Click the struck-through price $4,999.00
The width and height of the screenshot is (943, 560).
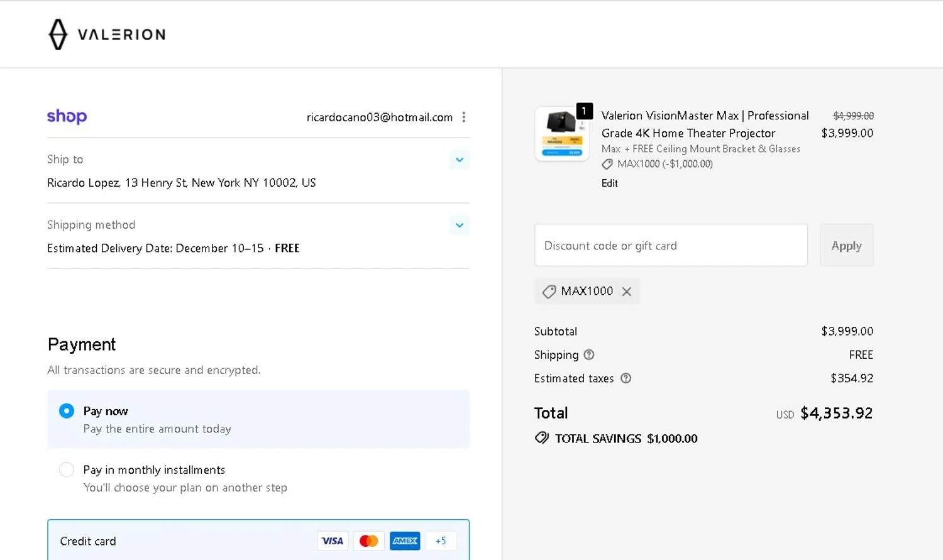(x=853, y=116)
